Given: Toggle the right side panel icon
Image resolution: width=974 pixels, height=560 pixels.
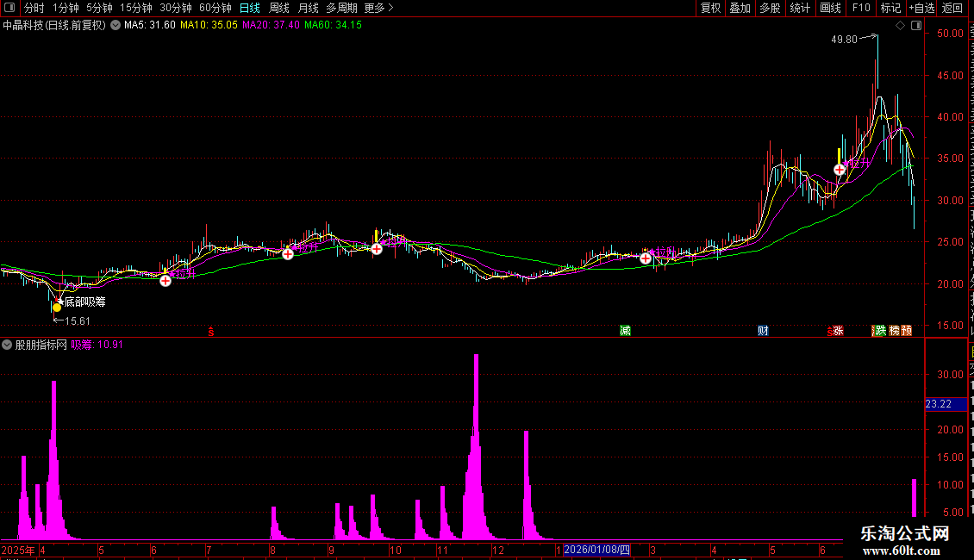Looking at the screenshot, I should coord(916,26).
